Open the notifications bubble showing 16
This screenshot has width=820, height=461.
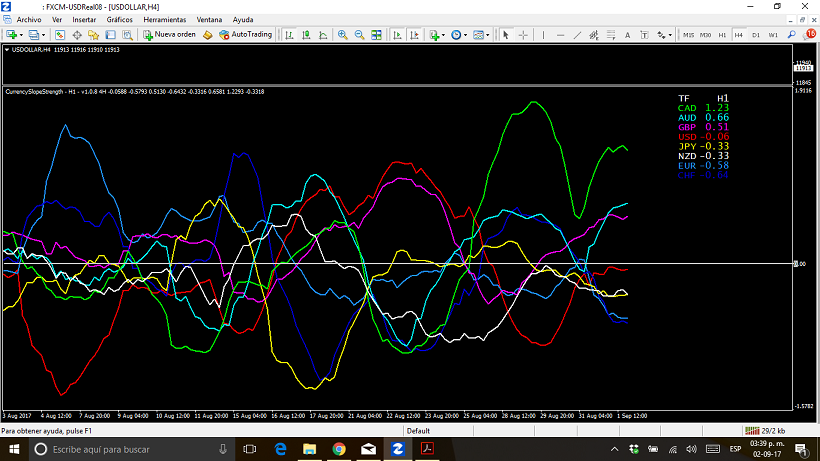point(810,34)
